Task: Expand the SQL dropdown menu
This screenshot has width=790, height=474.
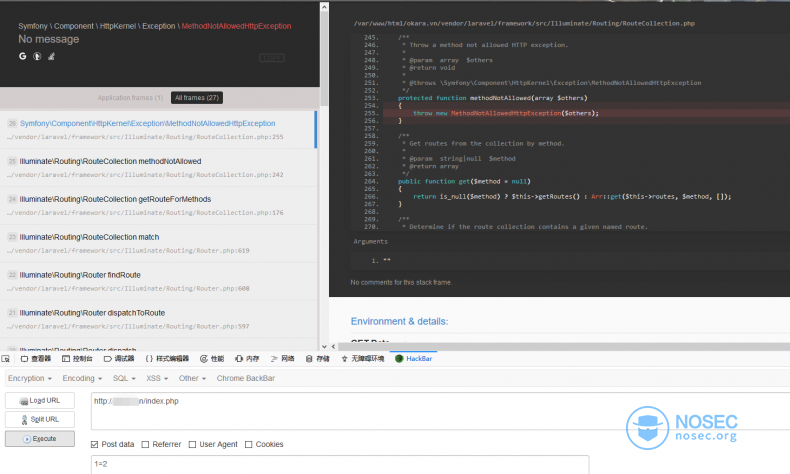Action: point(124,378)
